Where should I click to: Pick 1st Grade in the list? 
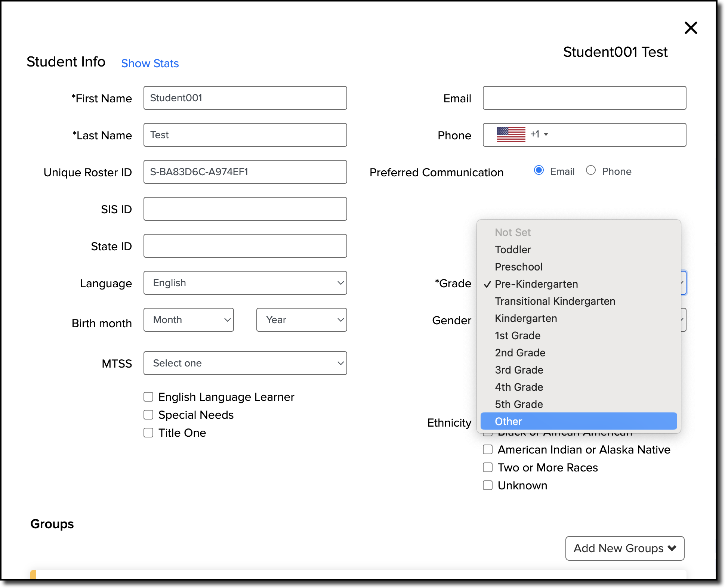(579, 335)
